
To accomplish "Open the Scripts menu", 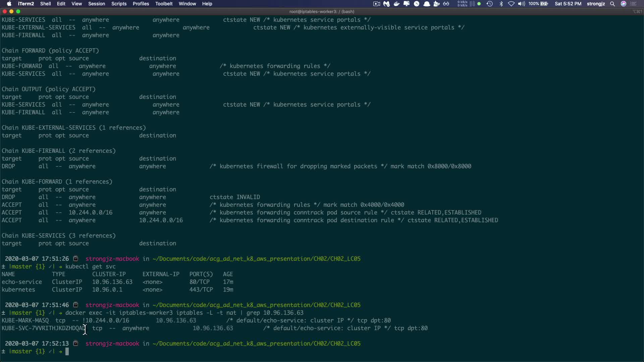I will point(119,4).
